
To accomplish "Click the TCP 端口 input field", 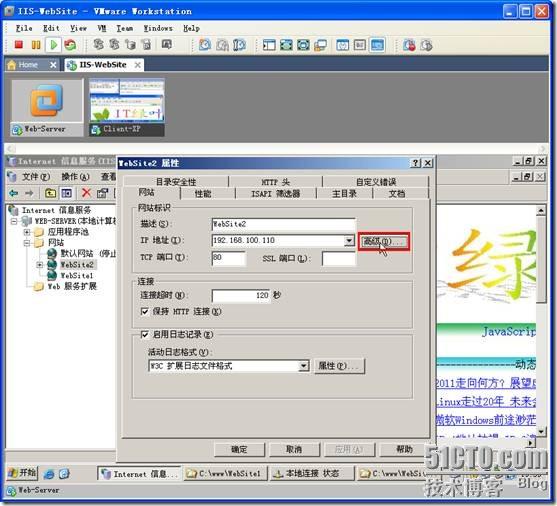I will [228, 258].
